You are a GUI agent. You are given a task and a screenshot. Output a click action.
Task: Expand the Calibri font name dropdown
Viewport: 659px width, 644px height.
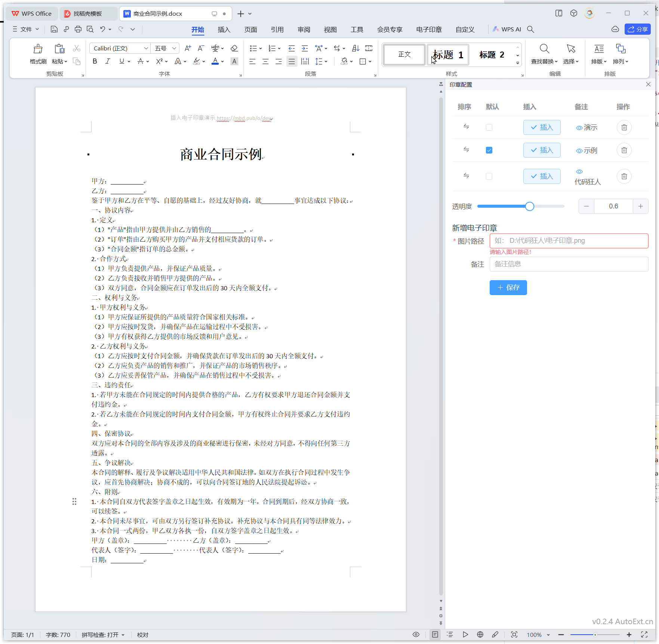[146, 48]
